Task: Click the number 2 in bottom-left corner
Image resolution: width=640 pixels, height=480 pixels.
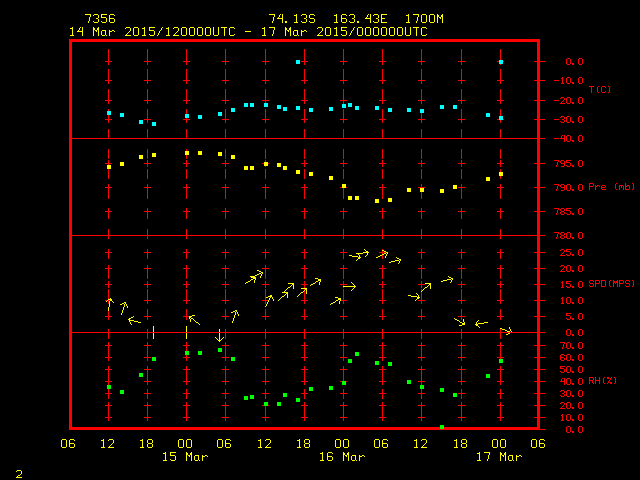Action: (19, 470)
